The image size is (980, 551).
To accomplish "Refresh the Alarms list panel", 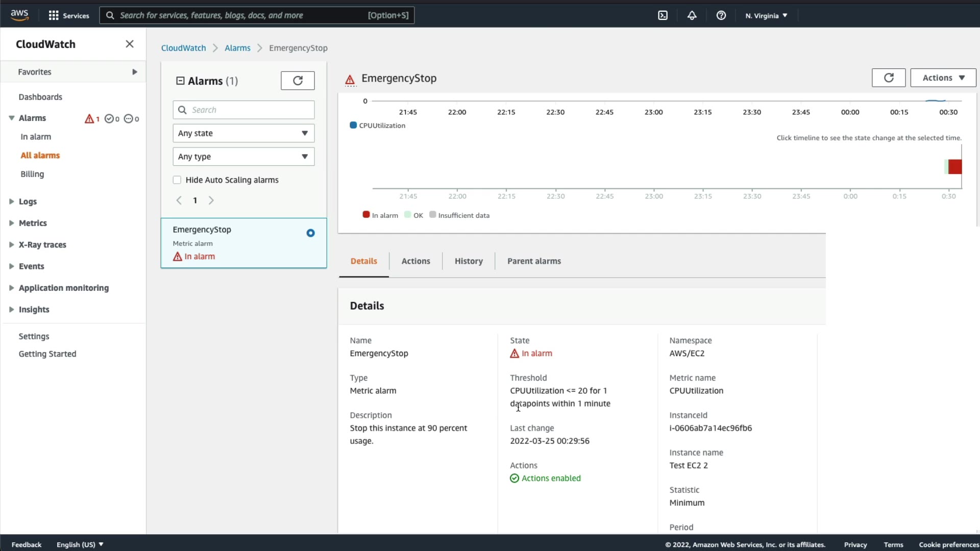I will 298,81.
